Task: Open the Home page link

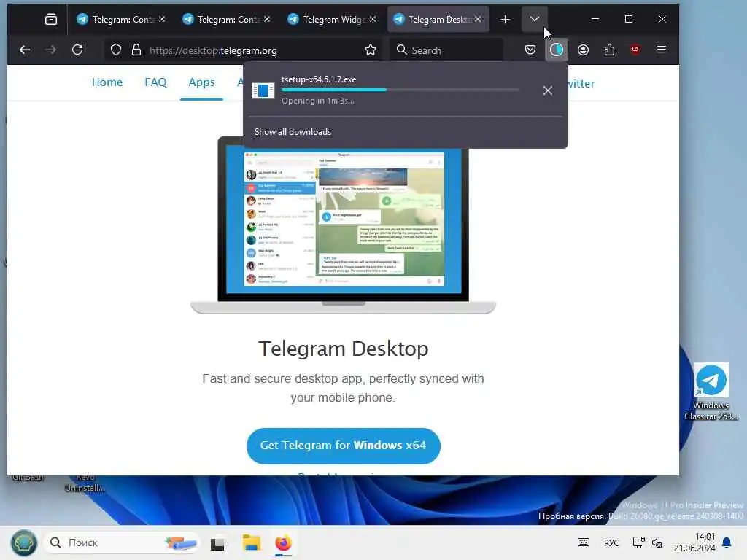Action: click(x=107, y=82)
